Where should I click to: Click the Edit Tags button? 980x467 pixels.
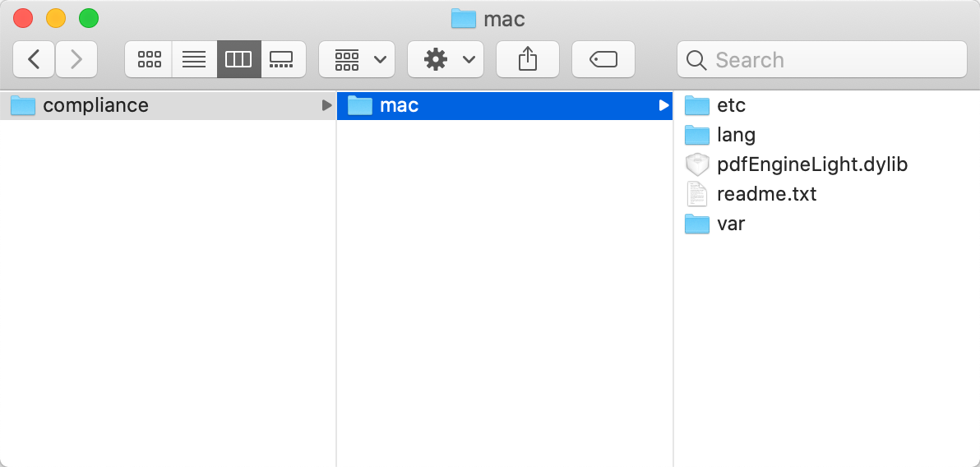point(603,59)
